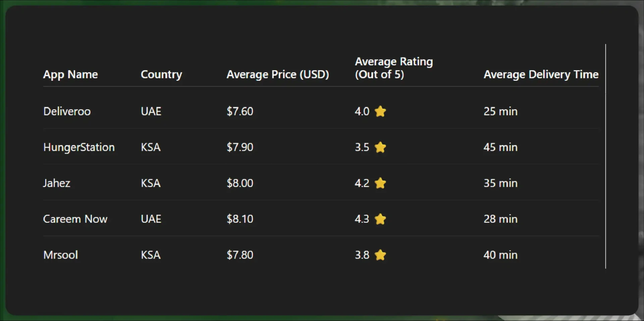Select the Careem Now app name cell
The width and height of the screenshot is (644, 321).
(75, 219)
